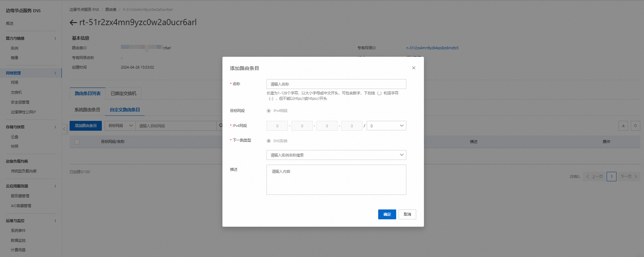Open the subnet mask dropdown showing 0
The image size is (644, 257).
point(386,126)
